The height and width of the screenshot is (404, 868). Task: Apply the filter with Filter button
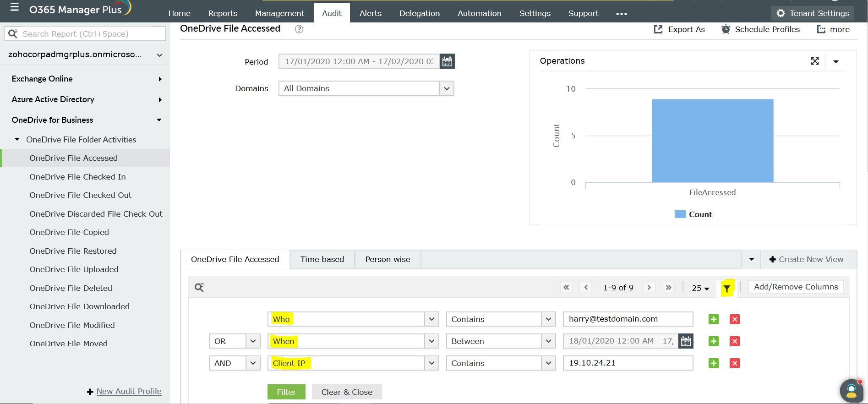(286, 392)
